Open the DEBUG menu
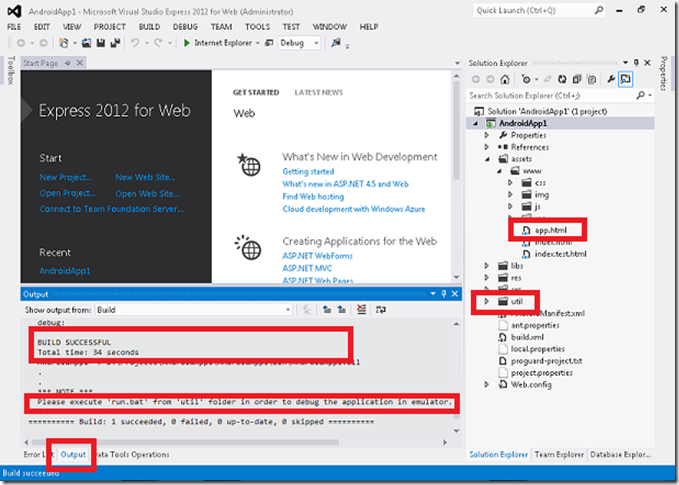Viewport: 679px width, 485px height. tap(185, 27)
